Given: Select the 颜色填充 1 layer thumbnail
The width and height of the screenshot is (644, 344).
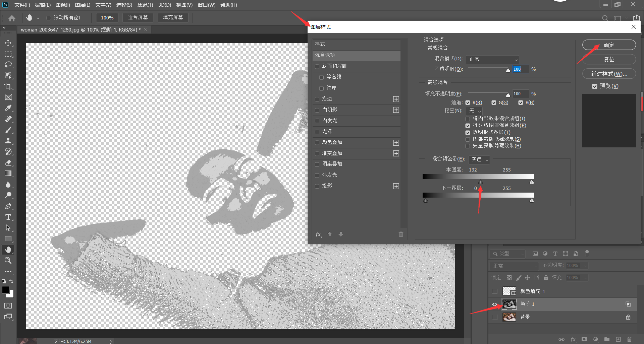Looking at the screenshot, I should pyautogui.click(x=509, y=291).
